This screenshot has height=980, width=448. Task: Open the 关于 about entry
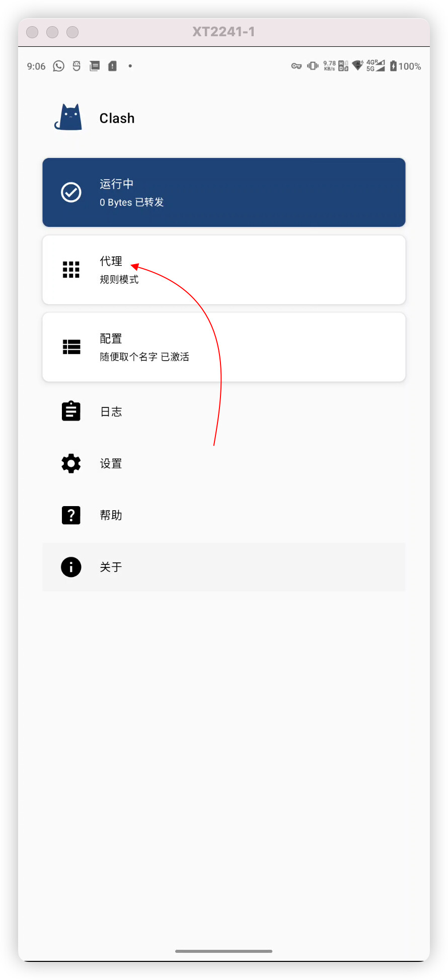click(224, 567)
